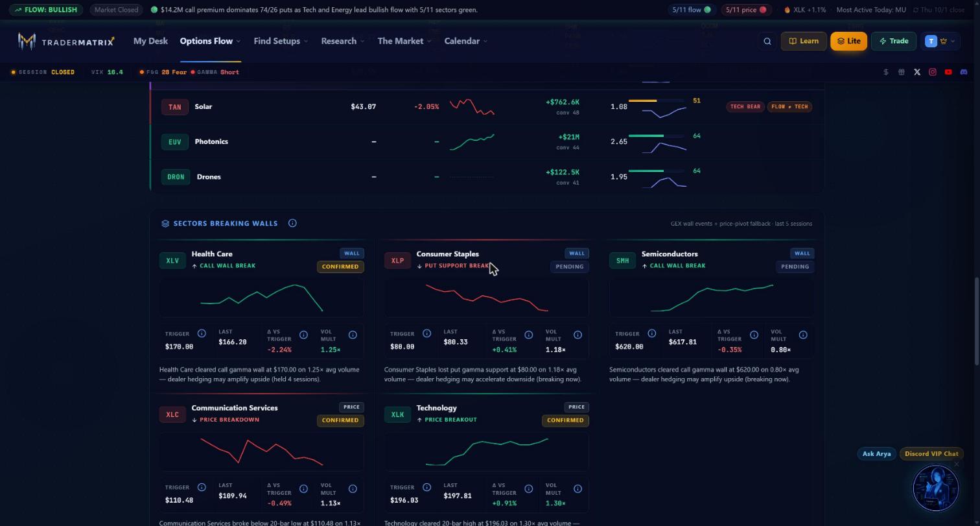Image resolution: width=980 pixels, height=526 pixels.
Task: Select the TAN Solar row
Action: [487, 106]
